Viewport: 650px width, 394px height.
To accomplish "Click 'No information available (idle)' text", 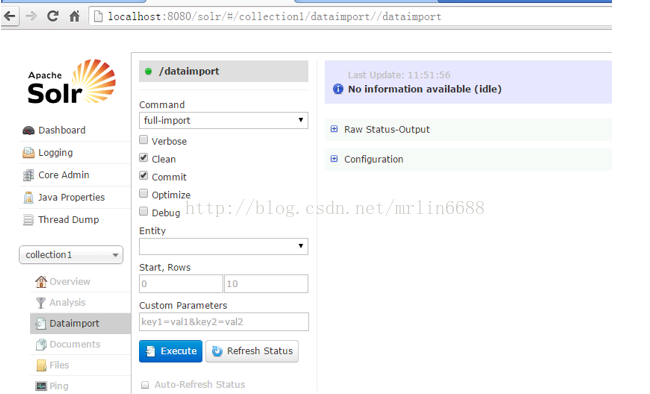I will point(425,89).
